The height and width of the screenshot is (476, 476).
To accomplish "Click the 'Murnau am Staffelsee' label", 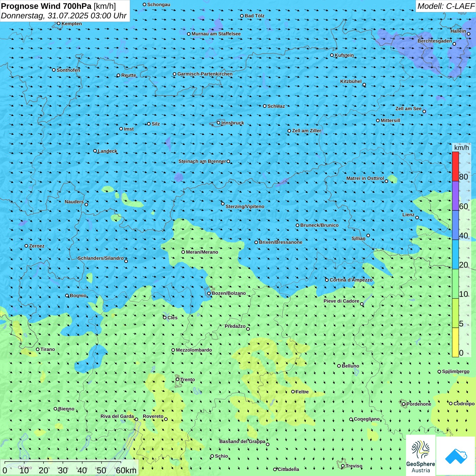I will point(216,34).
